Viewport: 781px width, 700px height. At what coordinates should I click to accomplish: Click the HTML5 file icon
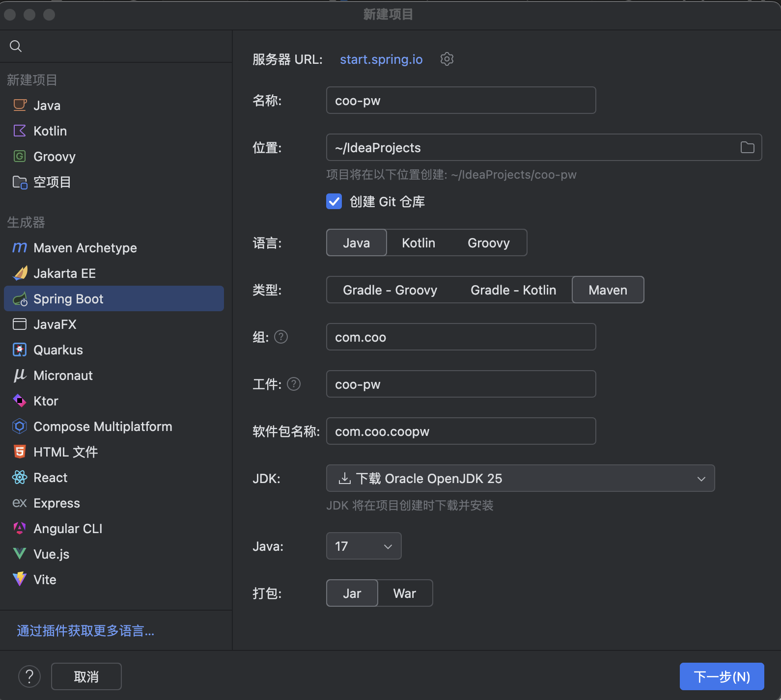[x=20, y=452]
